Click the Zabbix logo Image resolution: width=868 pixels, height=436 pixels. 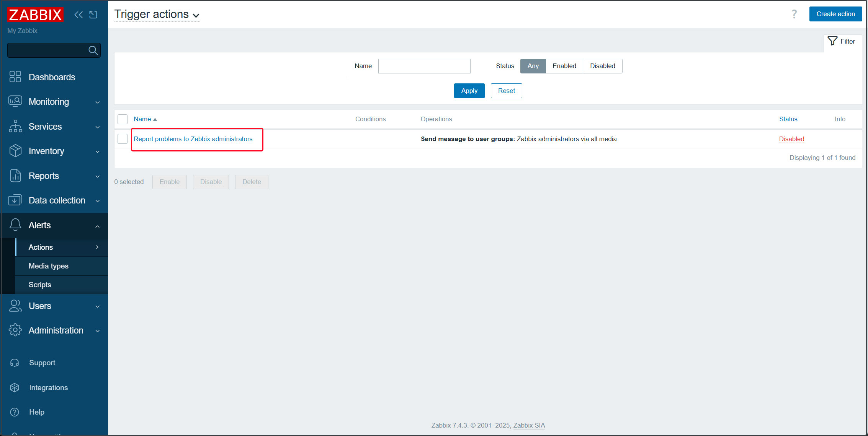tap(35, 15)
